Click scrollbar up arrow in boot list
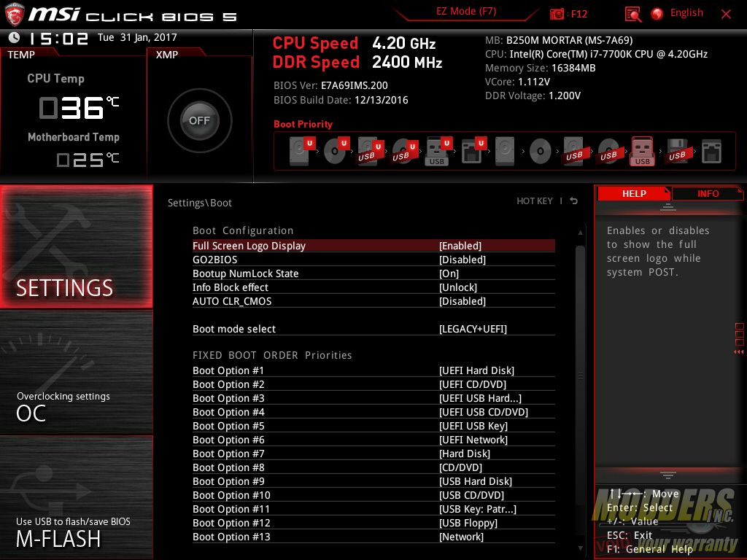The image size is (747, 560). (x=580, y=233)
